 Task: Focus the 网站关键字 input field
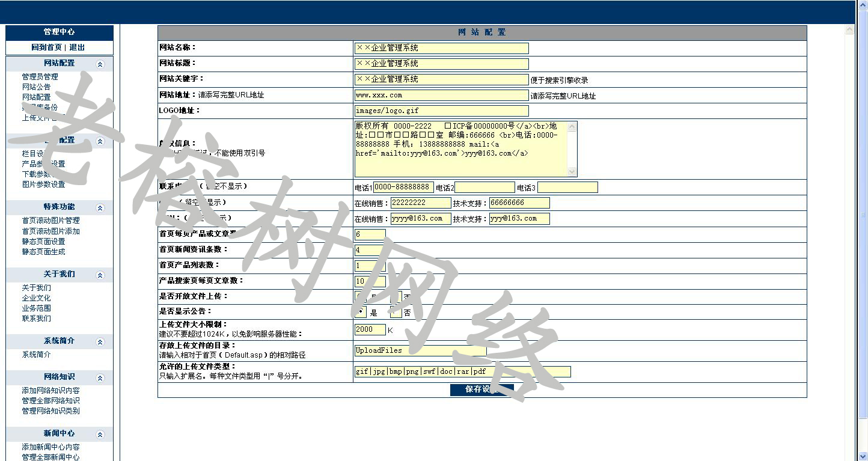441,79
